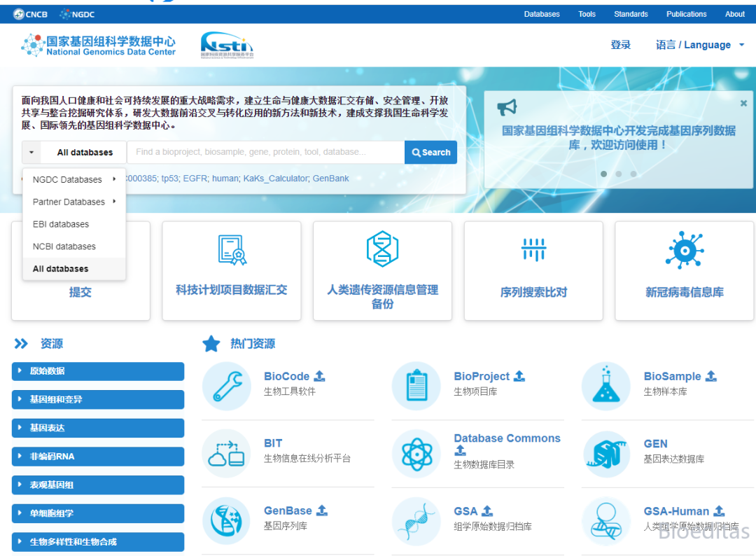Open the Publications menu
Image resolution: width=756 pixels, height=556 pixels.
pyautogui.click(x=686, y=13)
